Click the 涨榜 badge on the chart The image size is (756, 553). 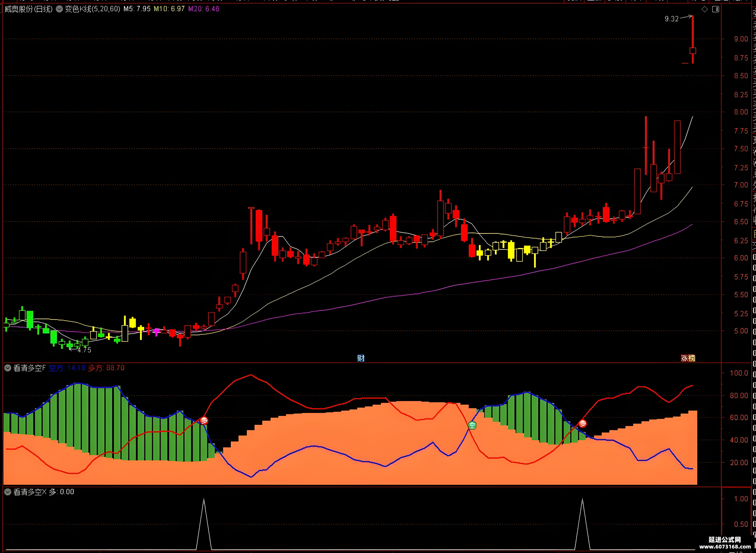[688, 358]
